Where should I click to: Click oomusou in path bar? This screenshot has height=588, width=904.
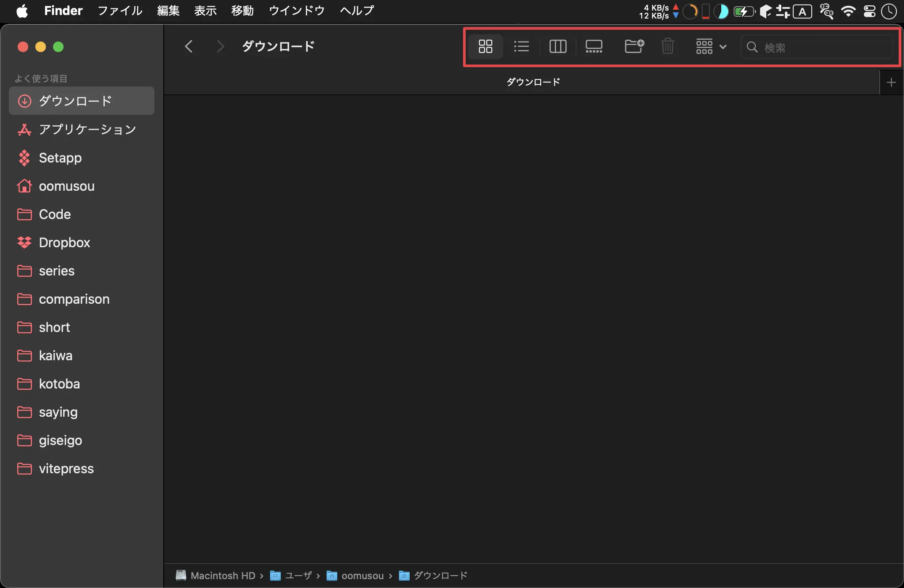[x=355, y=576]
